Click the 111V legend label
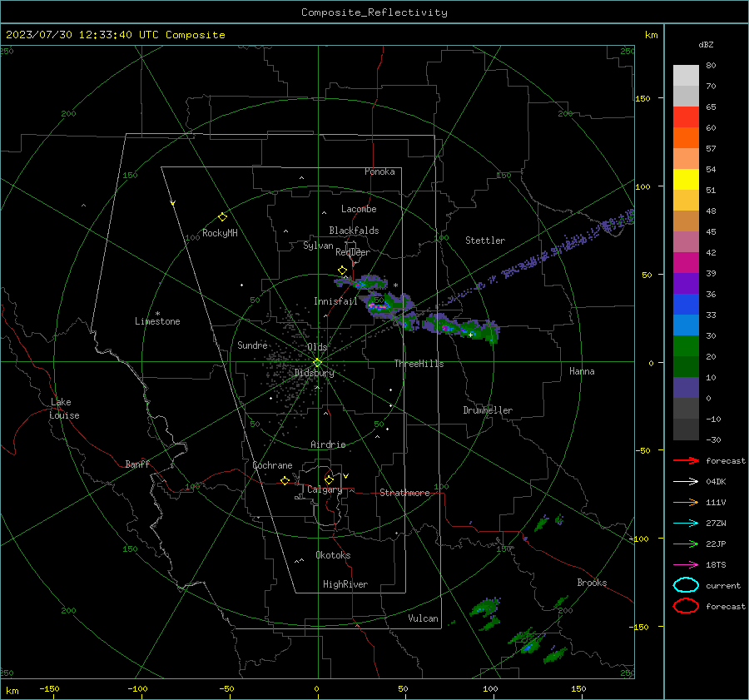Screen dimensions: 749x700 tap(716, 502)
